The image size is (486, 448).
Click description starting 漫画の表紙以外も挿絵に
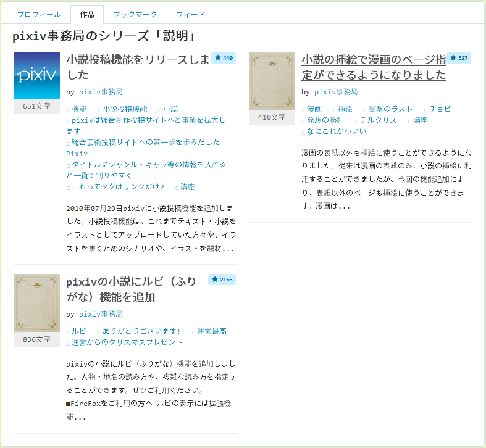(387, 179)
